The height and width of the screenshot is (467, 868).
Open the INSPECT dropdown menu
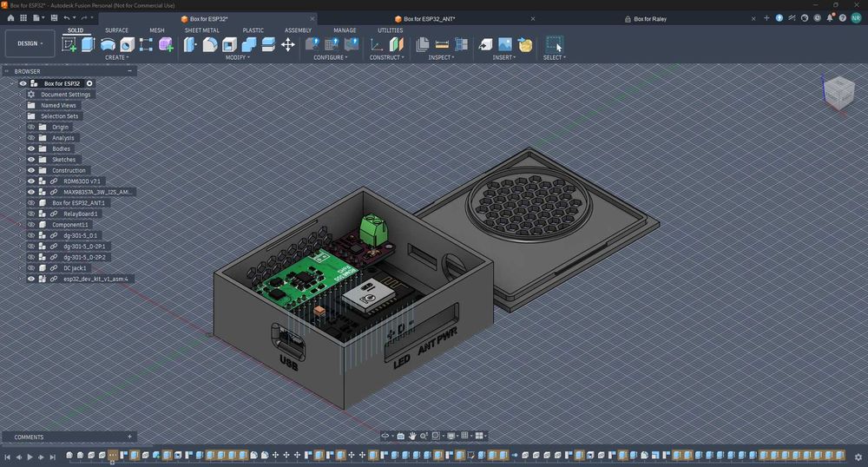pyautogui.click(x=441, y=57)
